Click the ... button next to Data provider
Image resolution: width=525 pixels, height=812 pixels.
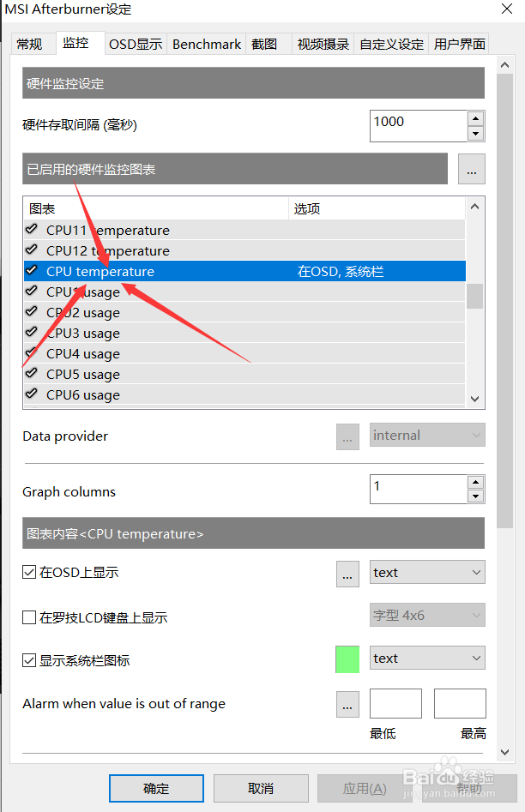coord(347,436)
